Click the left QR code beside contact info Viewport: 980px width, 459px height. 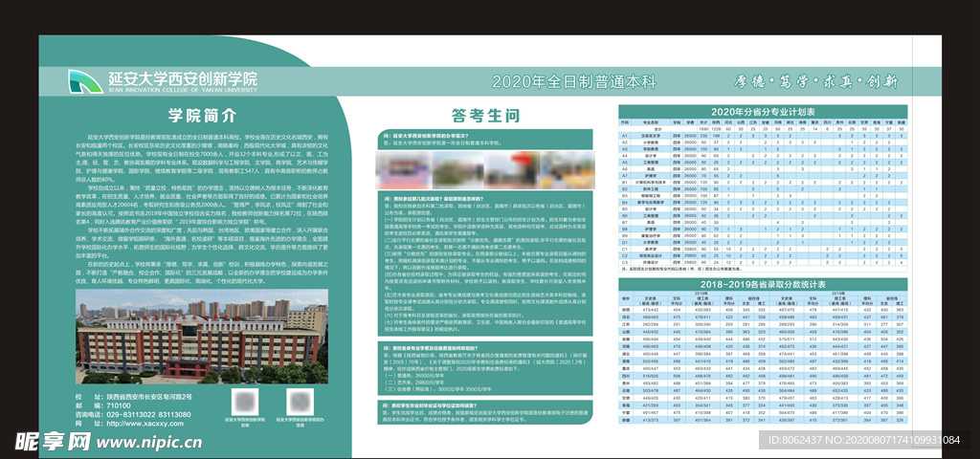click(x=245, y=401)
